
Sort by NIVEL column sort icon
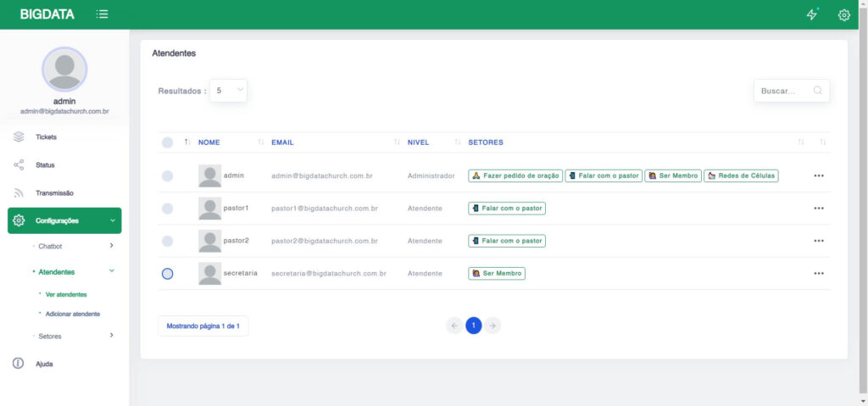(458, 142)
